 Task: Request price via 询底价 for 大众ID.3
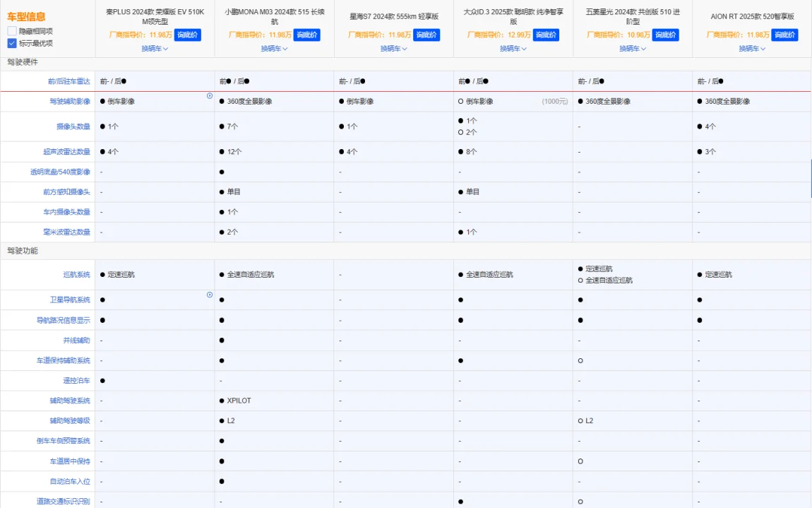(x=546, y=35)
